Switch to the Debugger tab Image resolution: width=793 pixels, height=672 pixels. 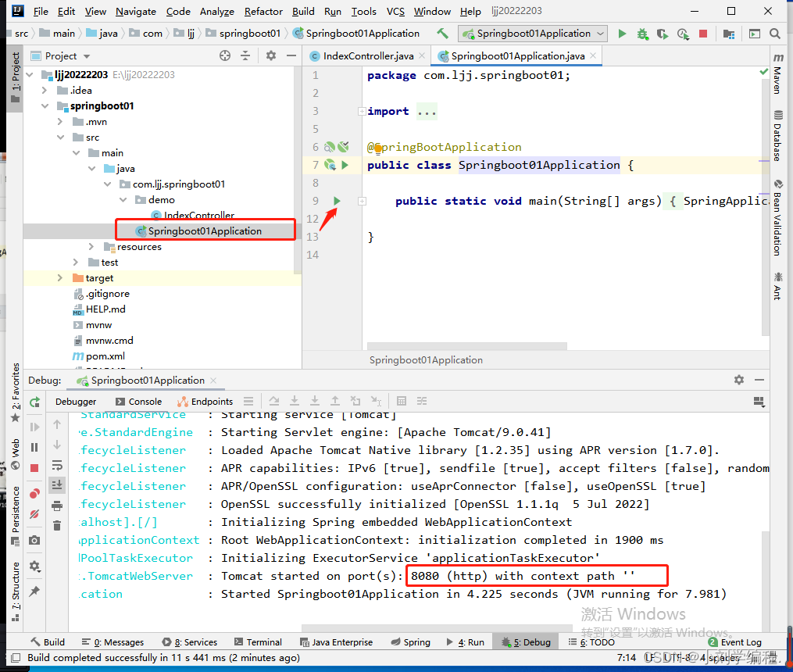[x=76, y=402]
